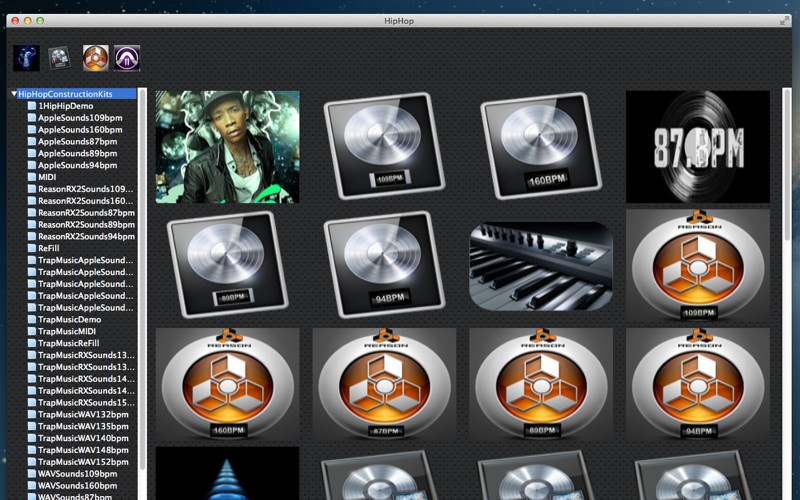Image resolution: width=800 pixels, height=500 pixels.
Task: Select the MIDI folder in sidebar
Action: tap(47, 177)
